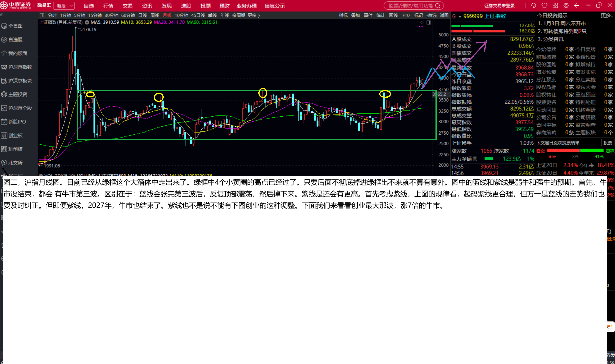Click the search magnifier icon
The width and height of the screenshot is (615, 364).
coord(438,6)
